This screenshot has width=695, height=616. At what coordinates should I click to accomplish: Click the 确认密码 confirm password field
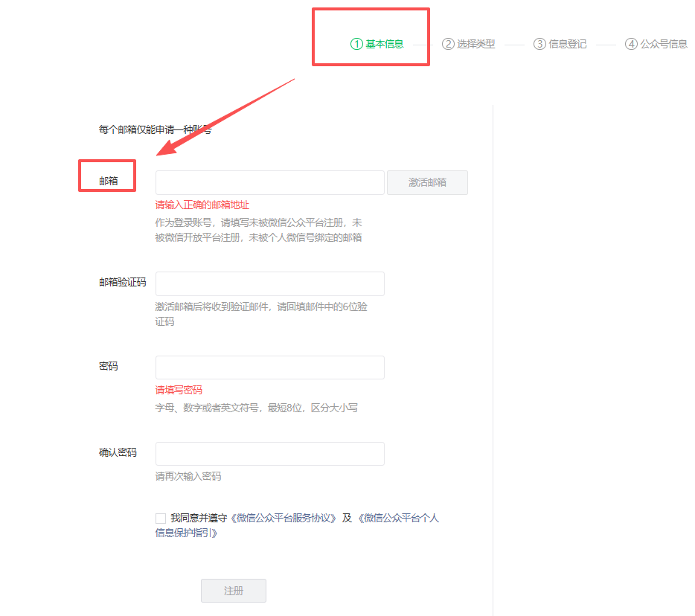coord(269,453)
